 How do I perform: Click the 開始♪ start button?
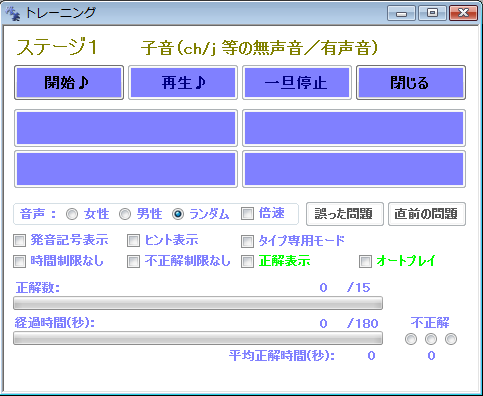[x=69, y=82]
